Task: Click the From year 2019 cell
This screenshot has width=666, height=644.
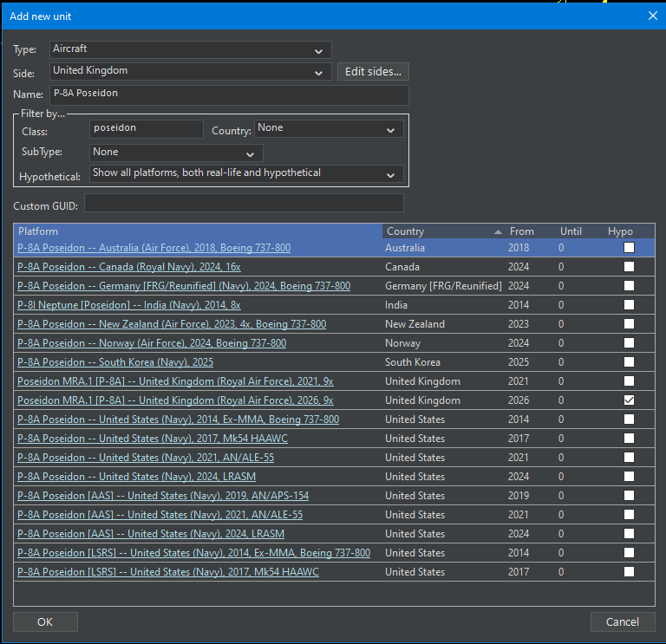Action: point(519,496)
